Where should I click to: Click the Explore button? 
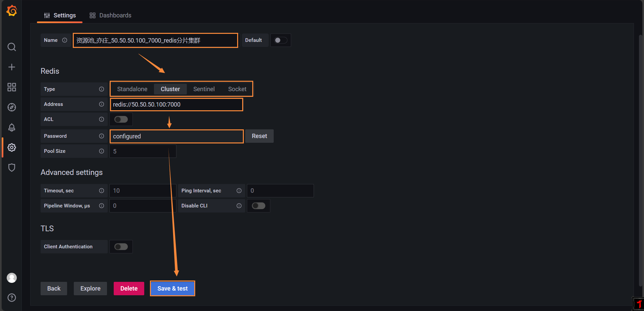tap(91, 289)
